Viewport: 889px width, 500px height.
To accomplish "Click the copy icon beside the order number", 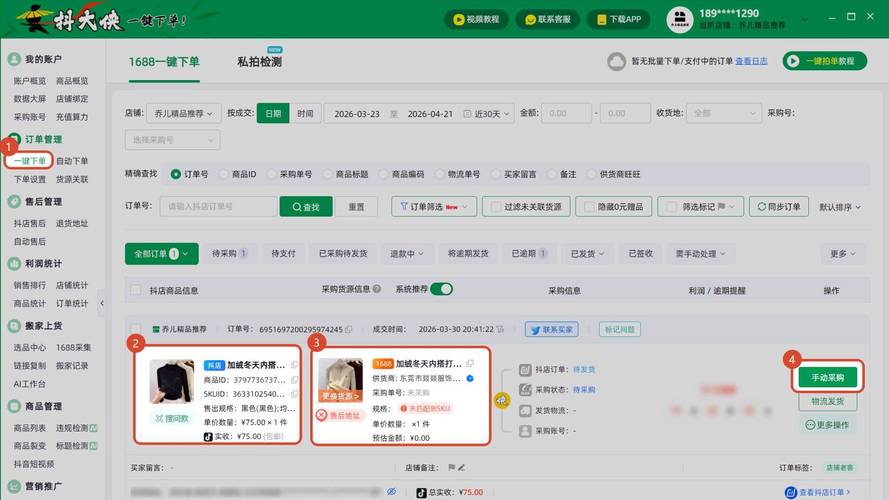I will 349,329.
